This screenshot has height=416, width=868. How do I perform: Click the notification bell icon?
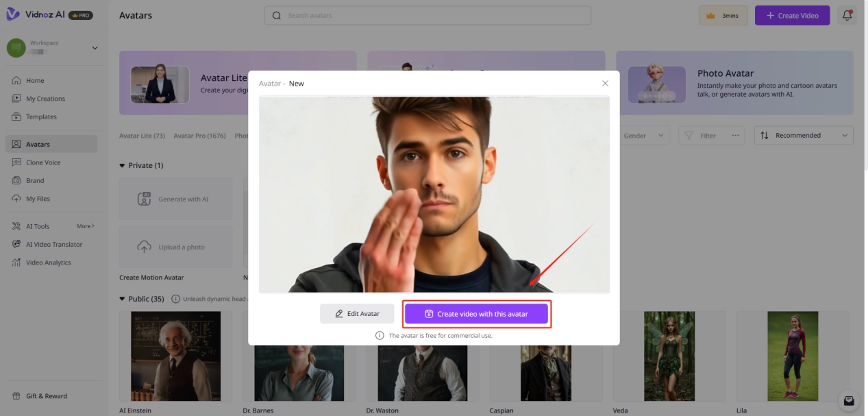pos(847,15)
